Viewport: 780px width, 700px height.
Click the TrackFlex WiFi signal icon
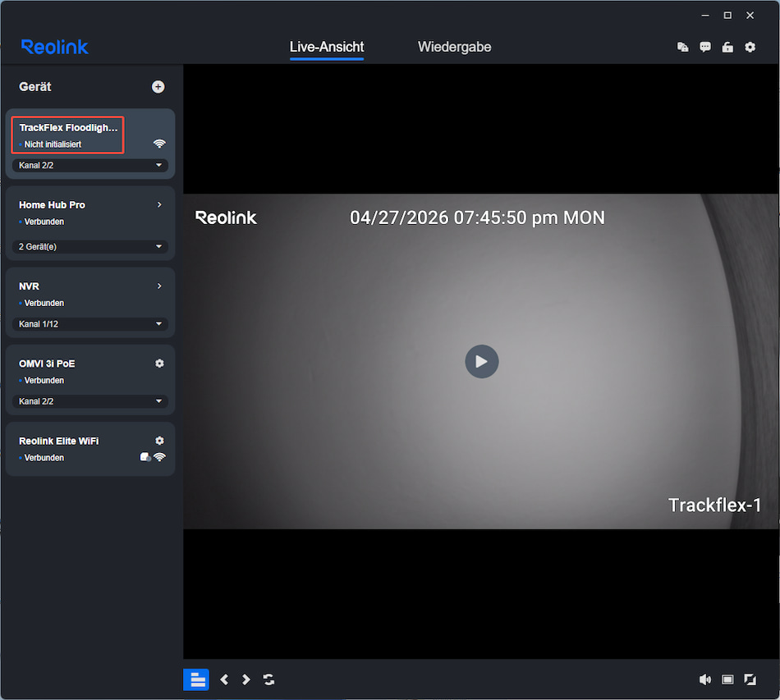(x=159, y=144)
